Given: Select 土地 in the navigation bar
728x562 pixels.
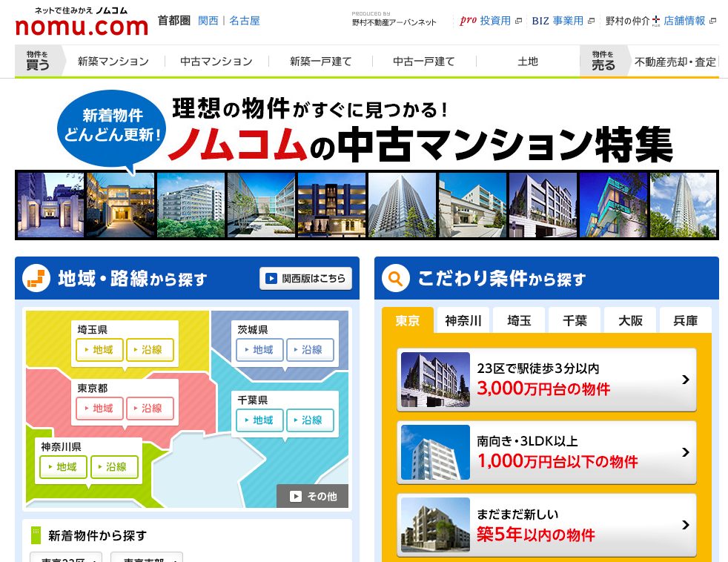Looking at the screenshot, I should point(528,62).
